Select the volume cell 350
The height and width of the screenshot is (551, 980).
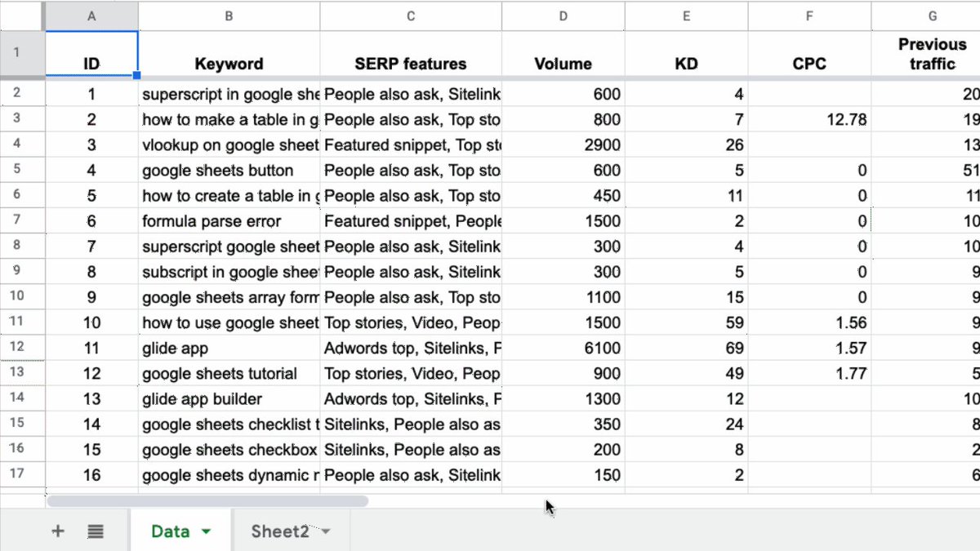(x=563, y=424)
